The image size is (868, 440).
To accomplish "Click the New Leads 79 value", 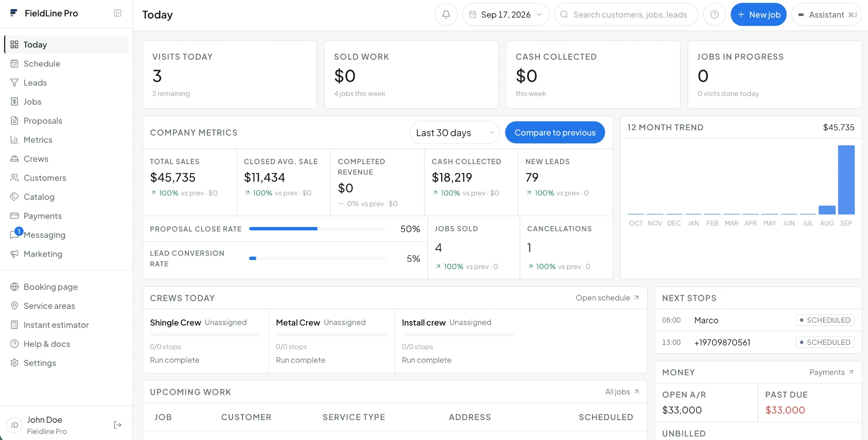I will (532, 177).
